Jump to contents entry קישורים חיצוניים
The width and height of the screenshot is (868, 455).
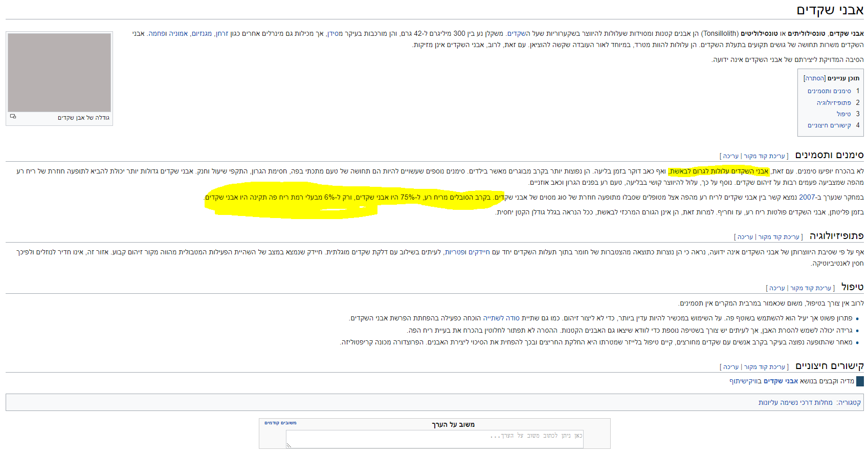[x=829, y=125]
